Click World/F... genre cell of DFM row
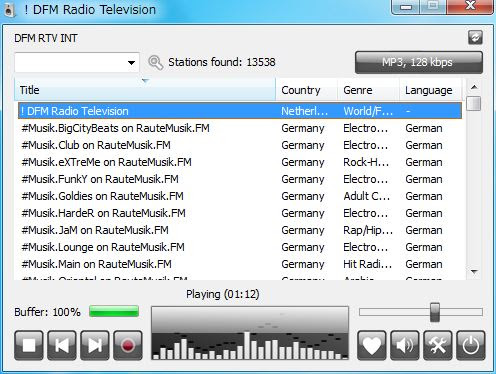Screen dimensions: 496x374 (368, 111)
